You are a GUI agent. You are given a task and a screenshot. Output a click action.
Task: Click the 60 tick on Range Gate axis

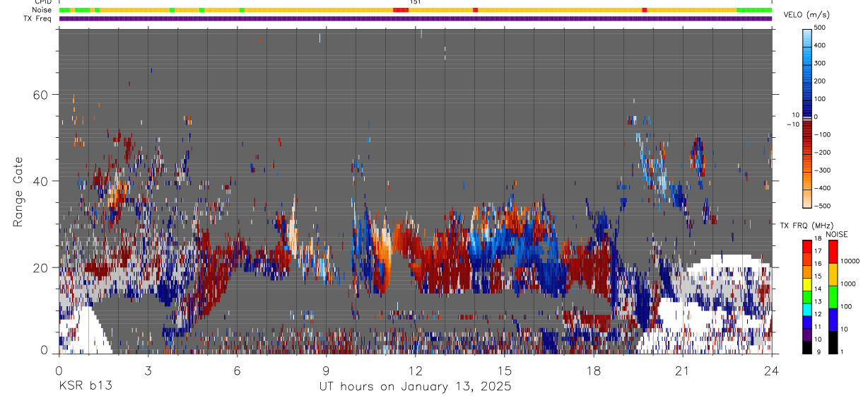pos(41,95)
